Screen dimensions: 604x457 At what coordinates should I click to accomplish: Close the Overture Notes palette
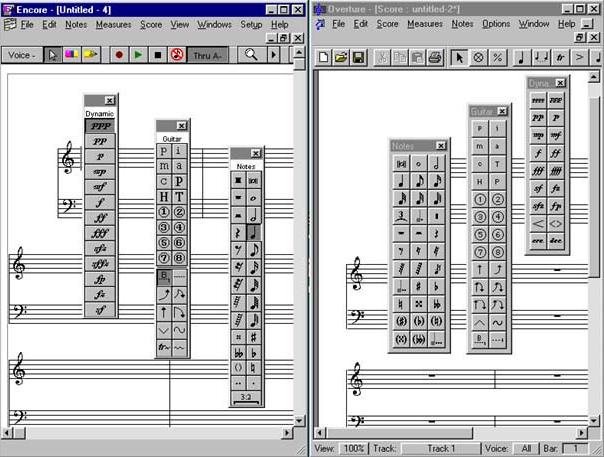(x=441, y=146)
